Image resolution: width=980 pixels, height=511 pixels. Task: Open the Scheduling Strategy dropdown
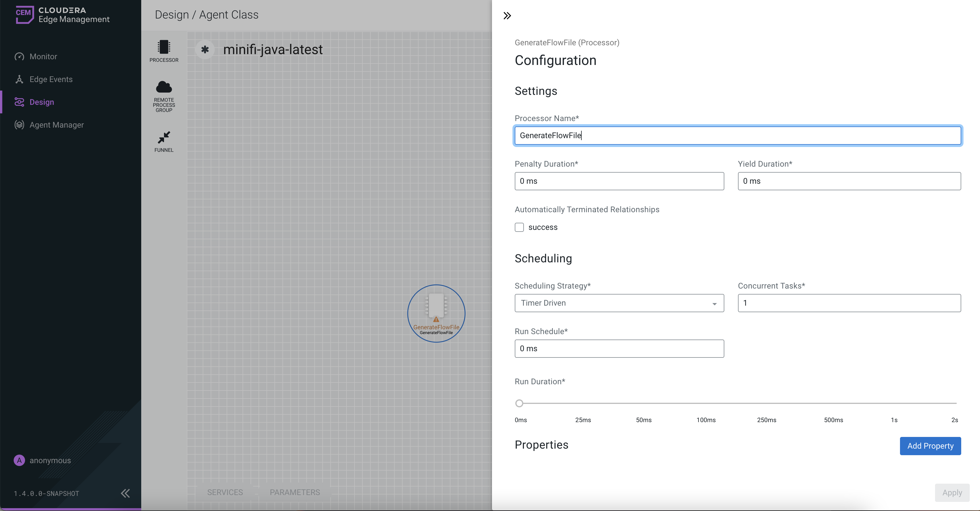[x=619, y=303]
